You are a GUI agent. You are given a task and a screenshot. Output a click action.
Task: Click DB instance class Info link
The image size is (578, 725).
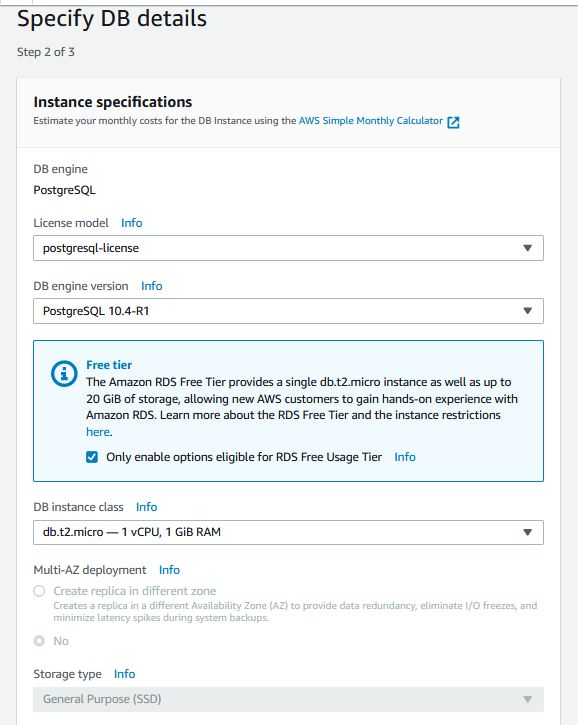(x=146, y=507)
